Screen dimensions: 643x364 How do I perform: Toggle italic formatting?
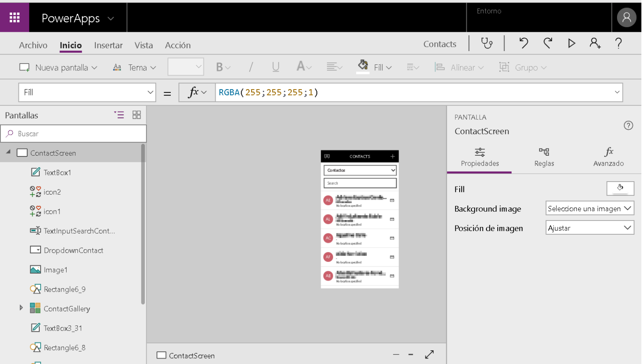pyautogui.click(x=250, y=67)
